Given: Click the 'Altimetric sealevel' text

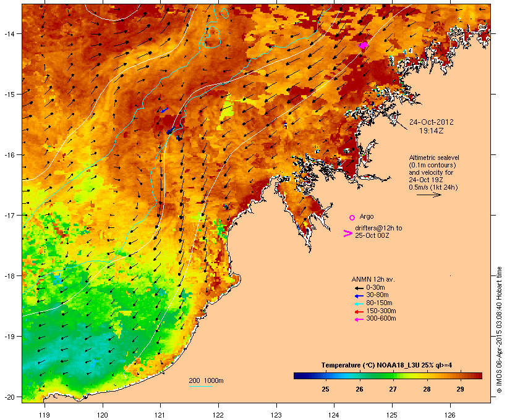Looking at the screenshot, I should [x=434, y=157].
